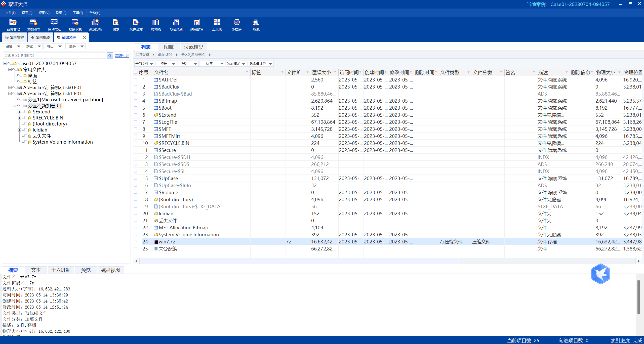Image resolution: width=644 pixels, height=344 pixels.
Task: Click the horizontal scrollbar of file list
Action: pyautogui.click(x=298, y=261)
